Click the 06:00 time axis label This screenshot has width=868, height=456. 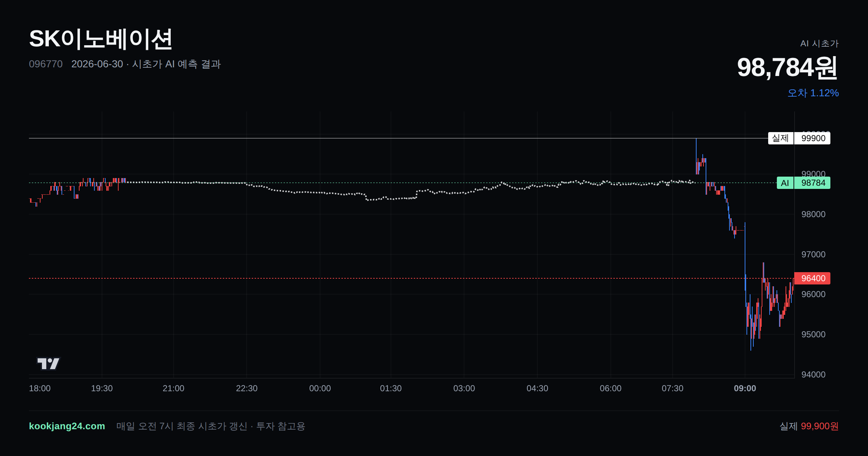tap(610, 388)
